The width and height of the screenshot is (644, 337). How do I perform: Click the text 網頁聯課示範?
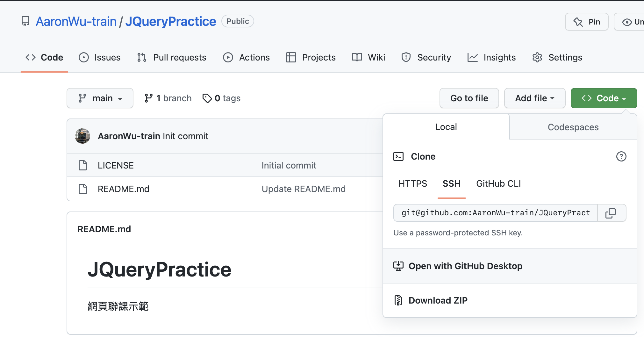click(x=118, y=306)
